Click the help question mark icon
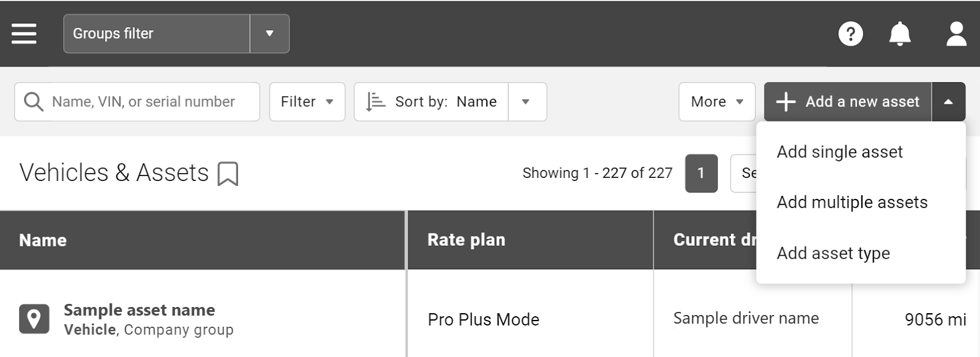980x357 pixels. (x=850, y=33)
